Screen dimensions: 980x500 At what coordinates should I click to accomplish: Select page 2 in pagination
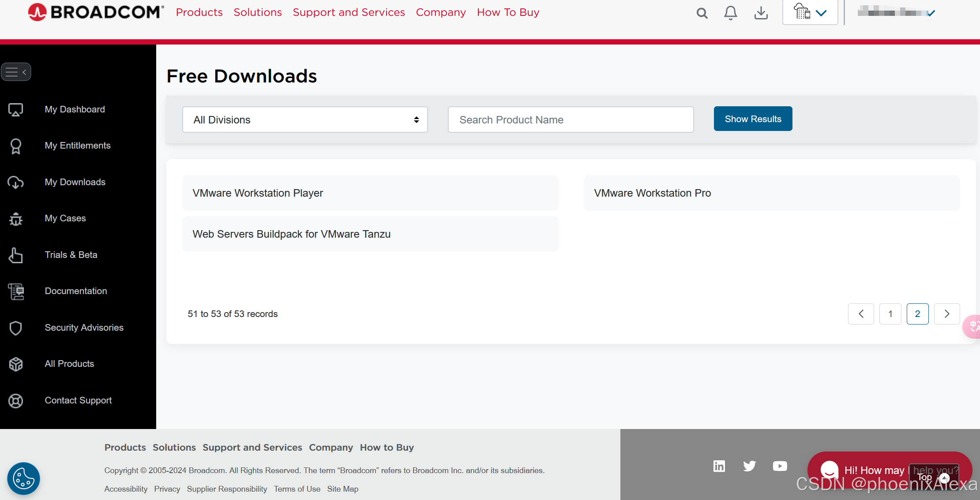click(x=918, y=314)
